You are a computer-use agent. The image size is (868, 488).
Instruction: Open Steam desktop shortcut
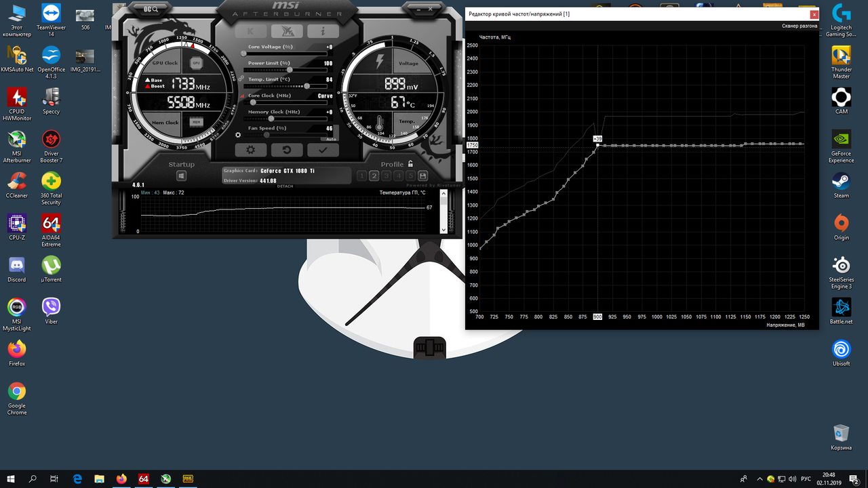point(842,185)
